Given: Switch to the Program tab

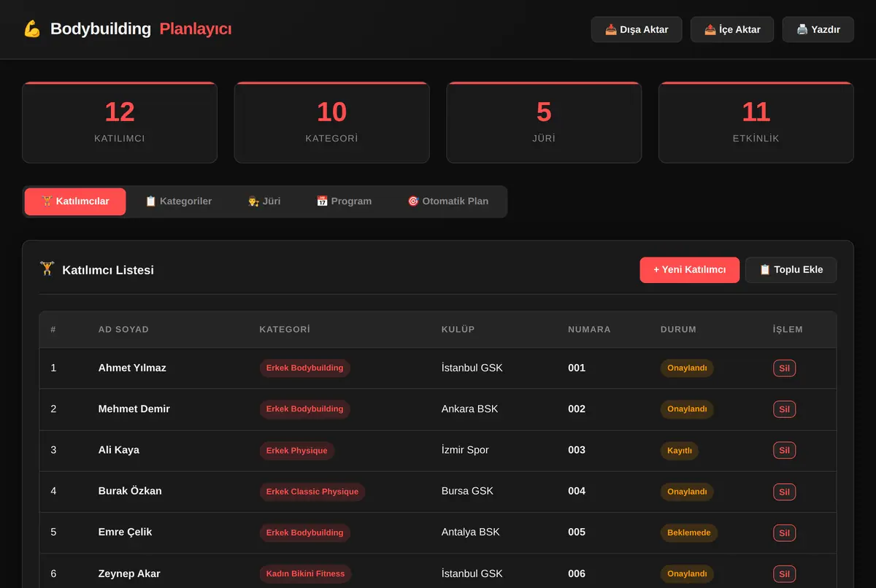Looking at the screenshot, I should [344, 201].
